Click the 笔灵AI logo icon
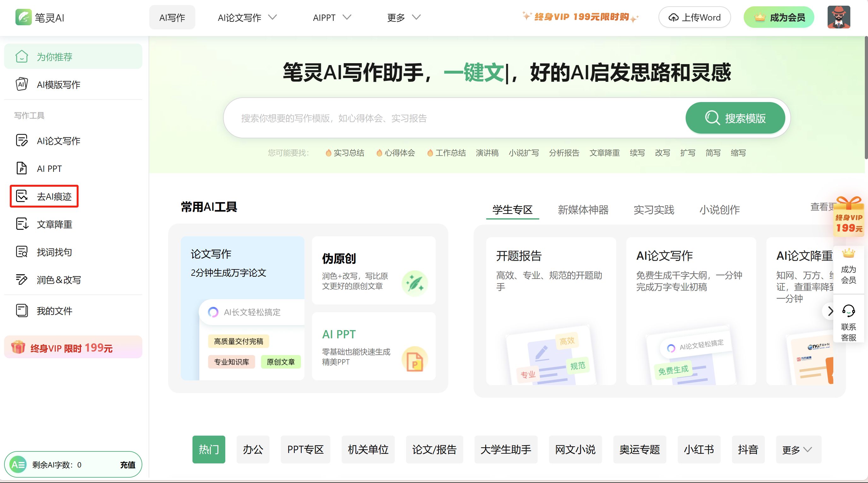Image resolution: width=868 pixels, height=483 pixels. pyautogui.click(x=23, y=17)
